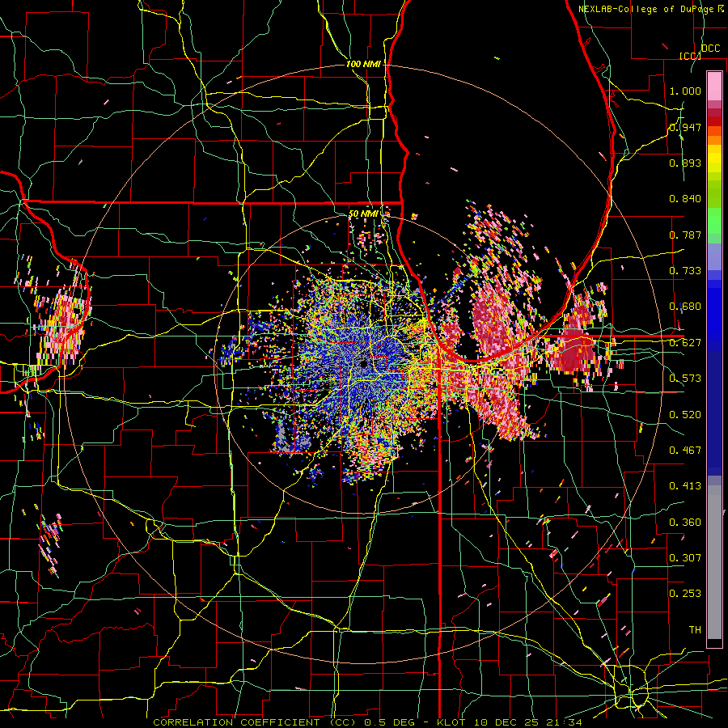Click "CORRELATION COEFFICIENT" in the bottom caption
The image size is (728, 728).
(x=236, y=722)
